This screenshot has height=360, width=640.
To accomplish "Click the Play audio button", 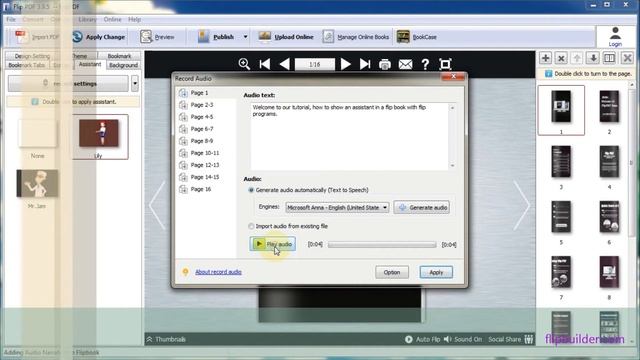I will [273, 244].
